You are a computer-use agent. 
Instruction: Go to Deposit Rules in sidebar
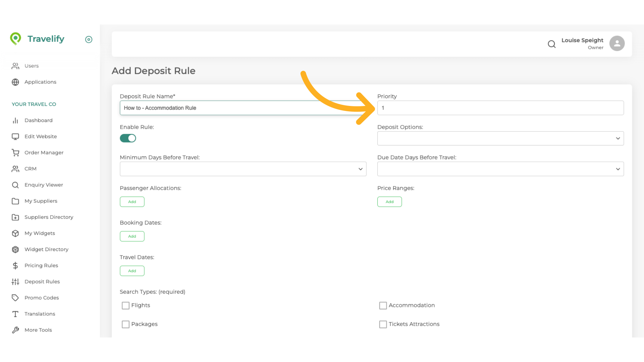coord(42,282)
